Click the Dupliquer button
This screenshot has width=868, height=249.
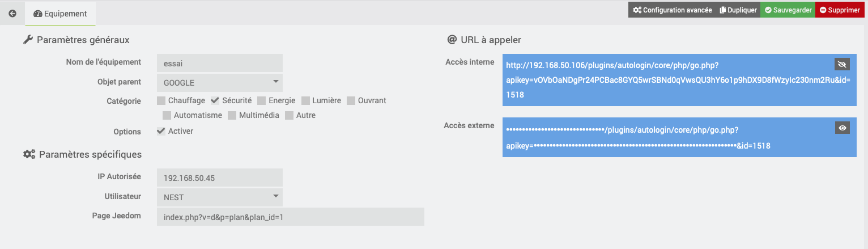738,10
